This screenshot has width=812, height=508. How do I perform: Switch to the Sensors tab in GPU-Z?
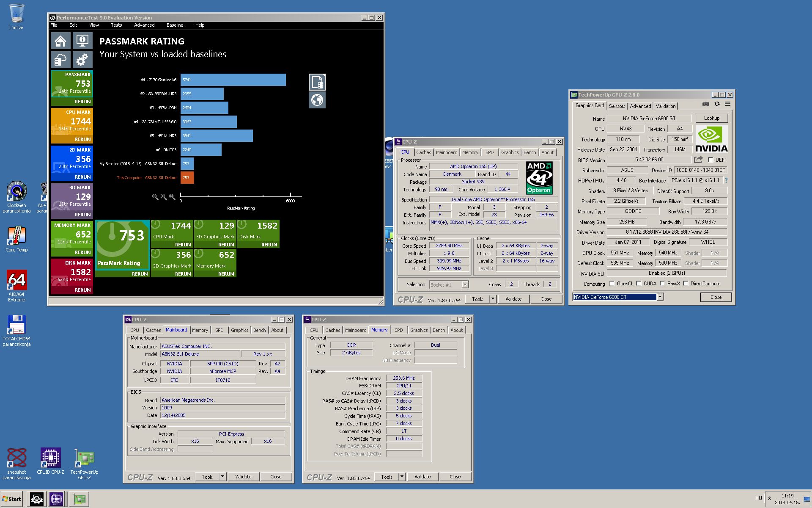pos(617,106)
